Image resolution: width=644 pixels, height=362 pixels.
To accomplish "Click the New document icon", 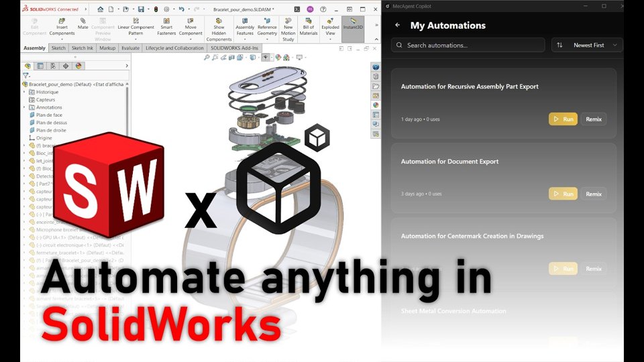I will tap(111, 9).
